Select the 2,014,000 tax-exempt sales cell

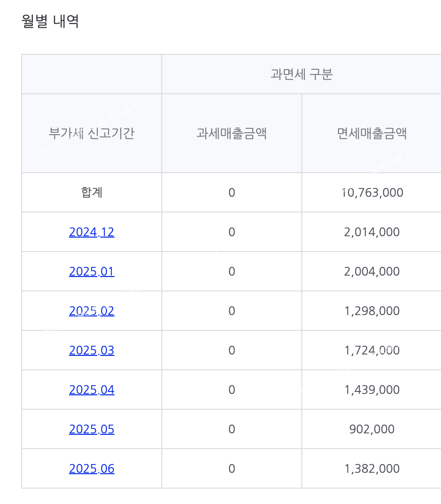pos(372,232)
